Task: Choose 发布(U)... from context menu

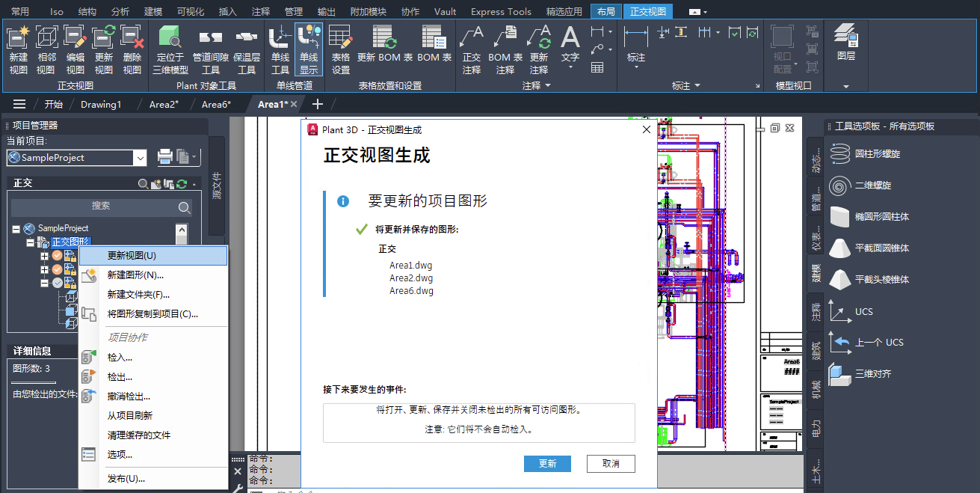Action: click(x=153, y=479)
